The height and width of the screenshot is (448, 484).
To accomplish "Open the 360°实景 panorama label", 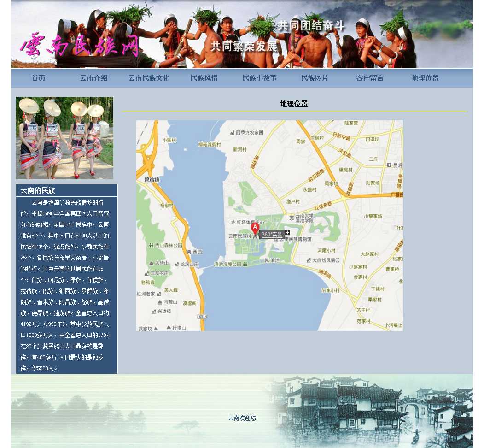I will click(272, 235).
